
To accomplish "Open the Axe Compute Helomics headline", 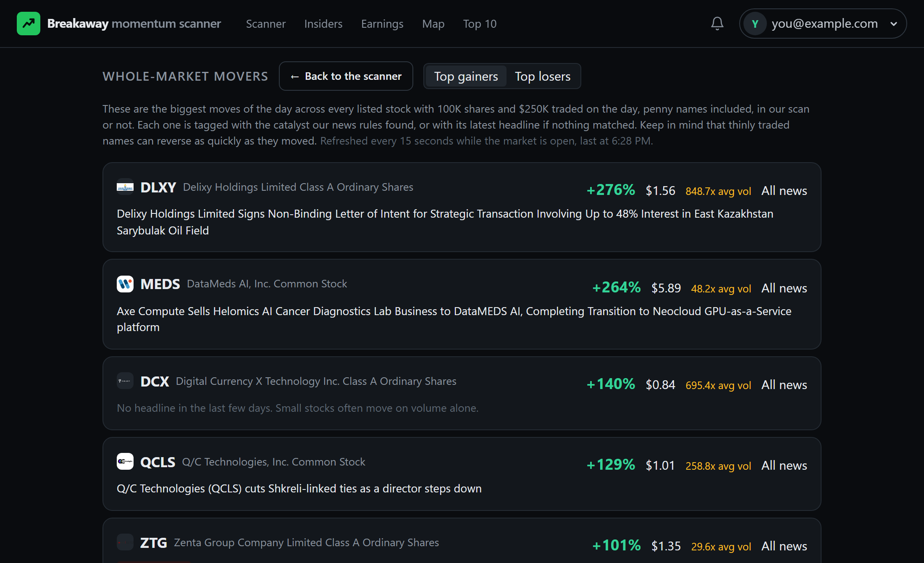I will pos(454,319).
